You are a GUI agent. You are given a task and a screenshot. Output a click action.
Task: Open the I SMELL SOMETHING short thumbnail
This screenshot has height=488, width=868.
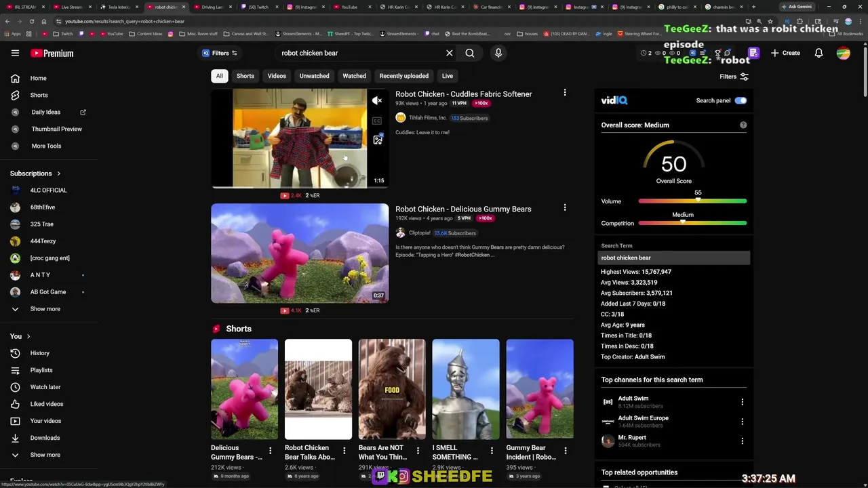(x=466, y=389)
